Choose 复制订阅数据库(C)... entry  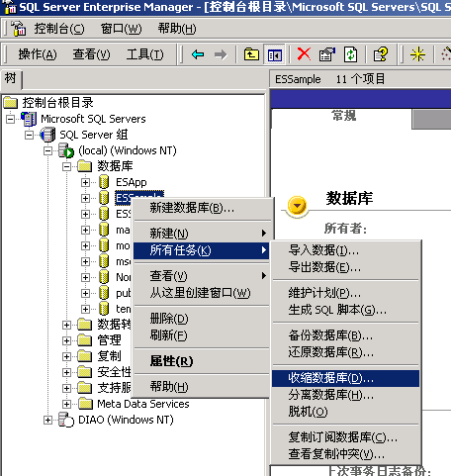(x=345, y=437)
